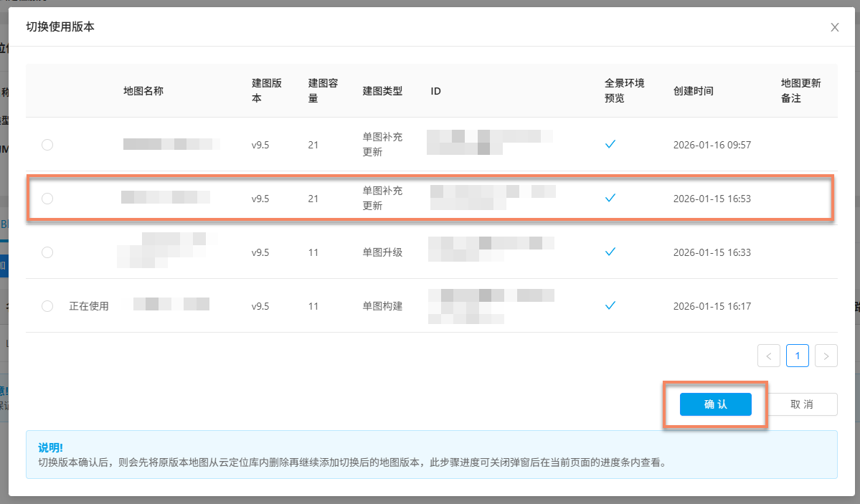
Task: Go to next page with right chevron
Action: tap(826, 356)
